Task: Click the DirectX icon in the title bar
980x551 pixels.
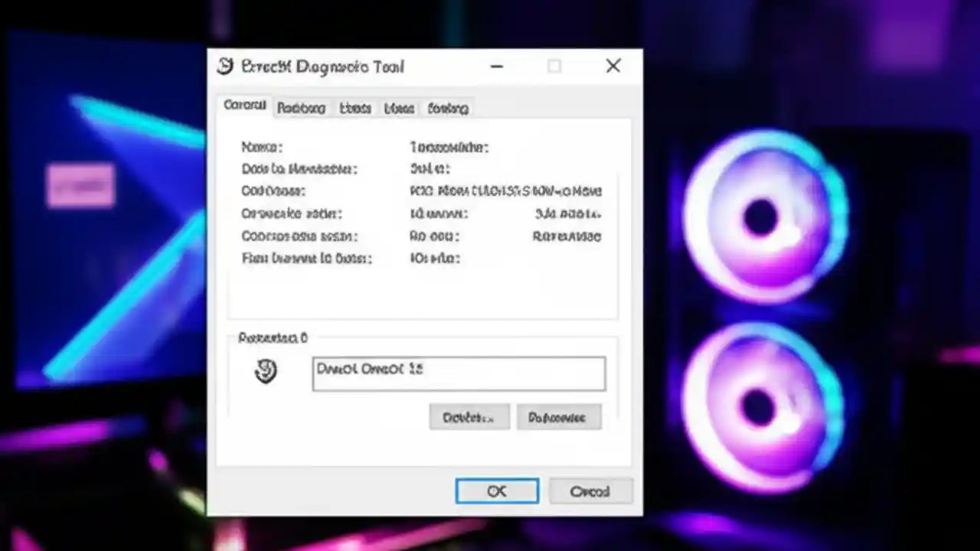Action: click(x=224, y=67)
